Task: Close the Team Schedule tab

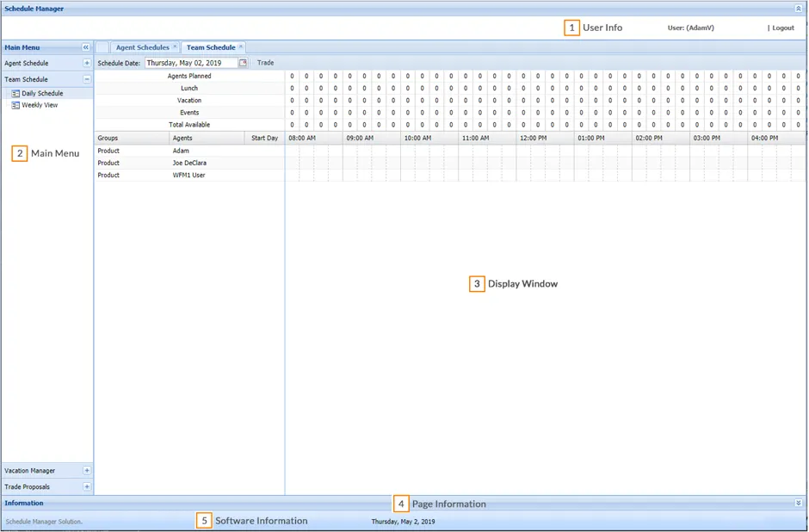Action: (x=241, y=46)
